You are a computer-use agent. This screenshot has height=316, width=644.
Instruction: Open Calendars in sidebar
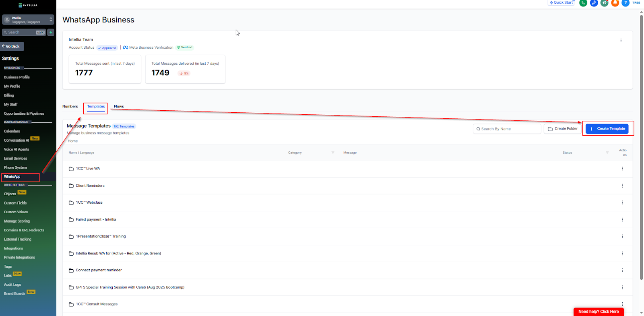tap(12, 131)
